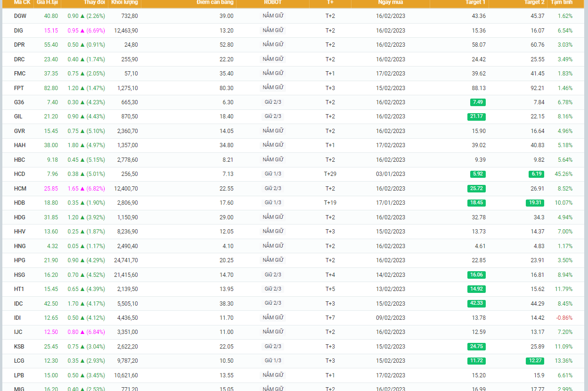The width and height of the screenshot is (588, 391).
Task: Click the 1.80 (4.97%) change for HAH
Action: pos(86,145)
